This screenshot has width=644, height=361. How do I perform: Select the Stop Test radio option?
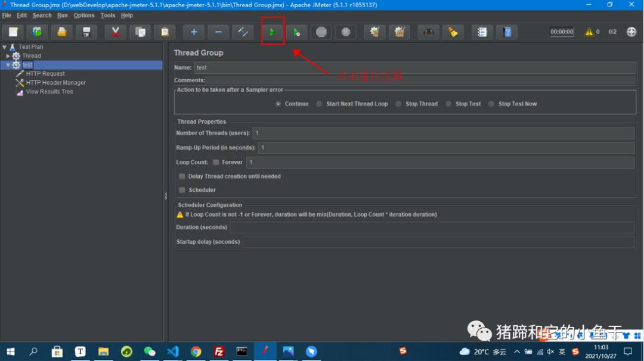tap(448, 104)
